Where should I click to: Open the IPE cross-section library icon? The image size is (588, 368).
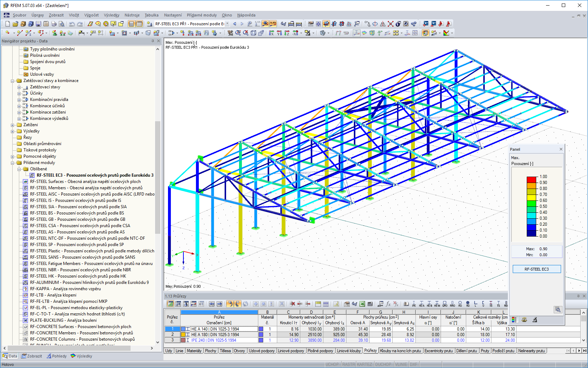pos(414,304)
